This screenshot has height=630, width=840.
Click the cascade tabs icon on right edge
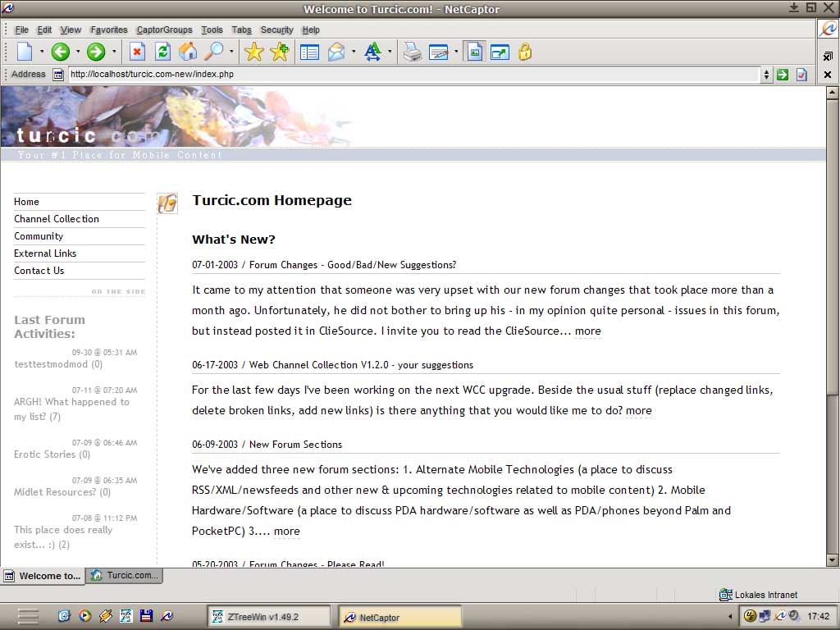828,57
